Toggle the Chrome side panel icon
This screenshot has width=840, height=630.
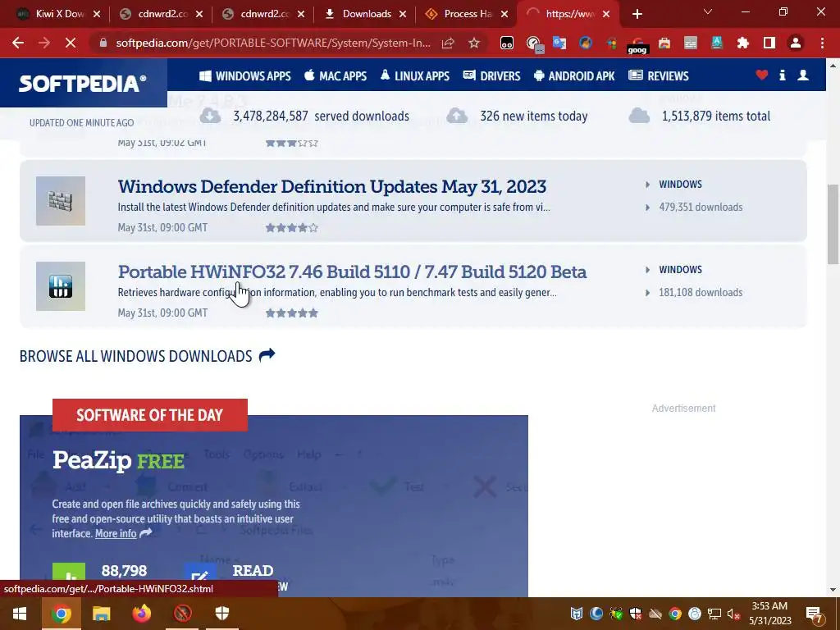(769, 43)
